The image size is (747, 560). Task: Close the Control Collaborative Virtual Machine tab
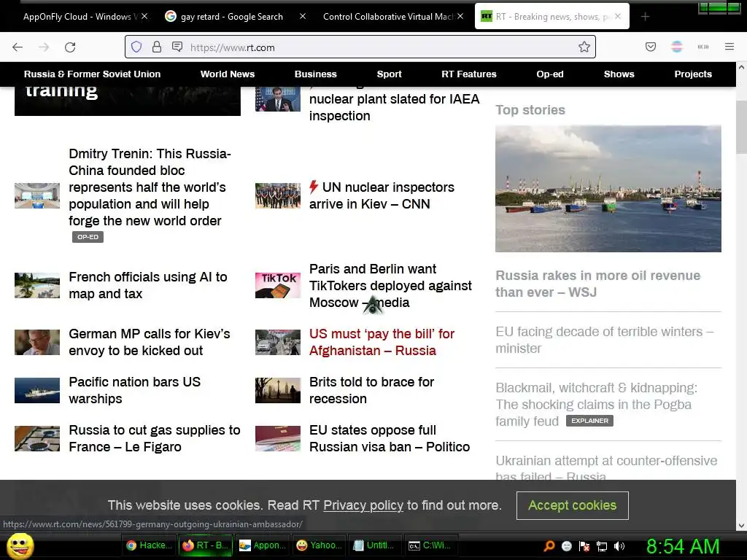460,16
